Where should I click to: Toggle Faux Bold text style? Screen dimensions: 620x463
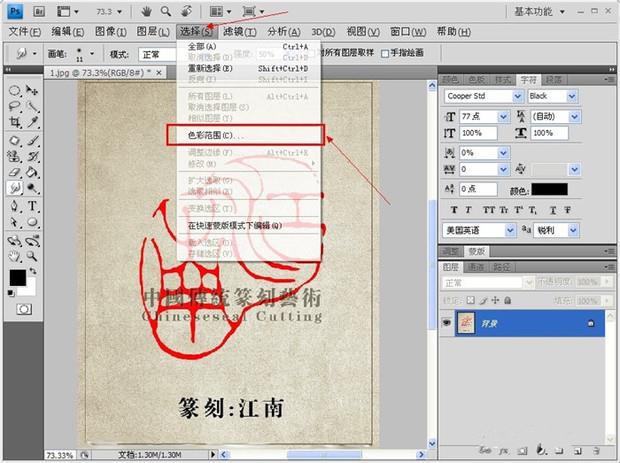click(454, 210)
